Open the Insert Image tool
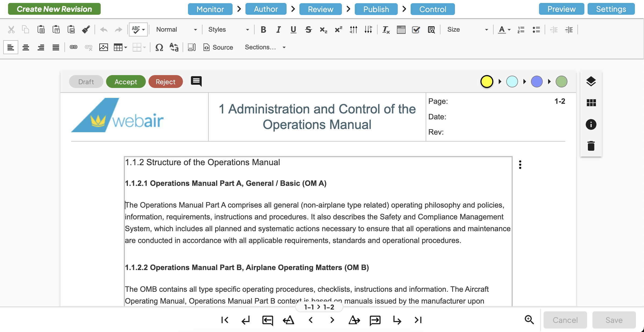 [103, 47]
